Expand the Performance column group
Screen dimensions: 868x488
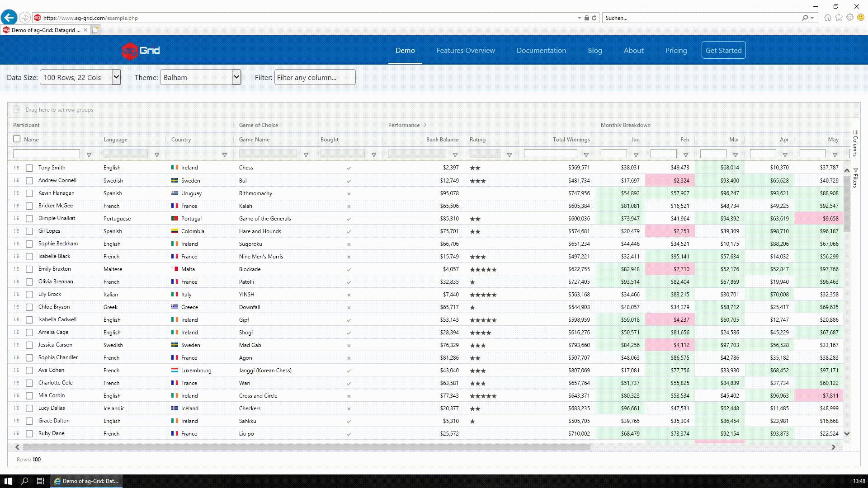(425, 125)
